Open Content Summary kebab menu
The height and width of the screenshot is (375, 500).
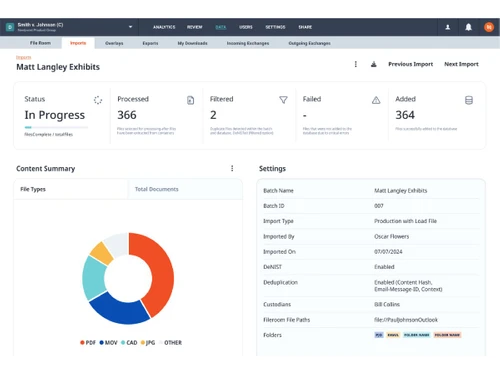232,168
